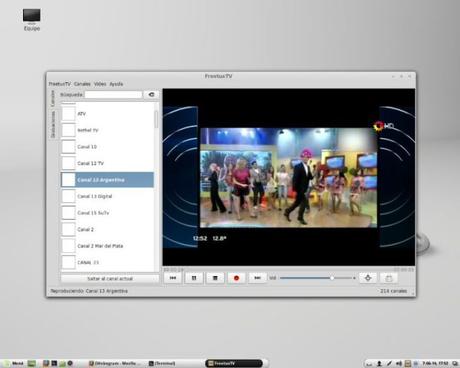
Task: Clear the search field icon
Action: pyautogui.click(x=152, y=95)
